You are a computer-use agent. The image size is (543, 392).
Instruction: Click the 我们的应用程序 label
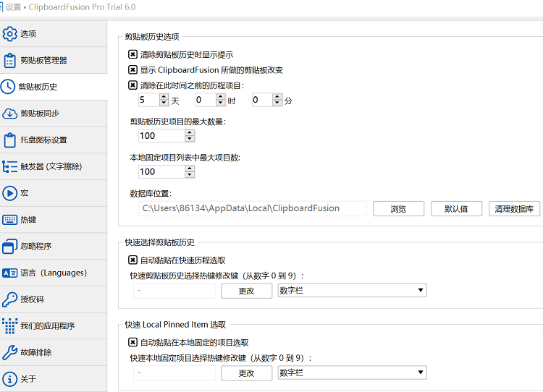click(x=48, y=326)
